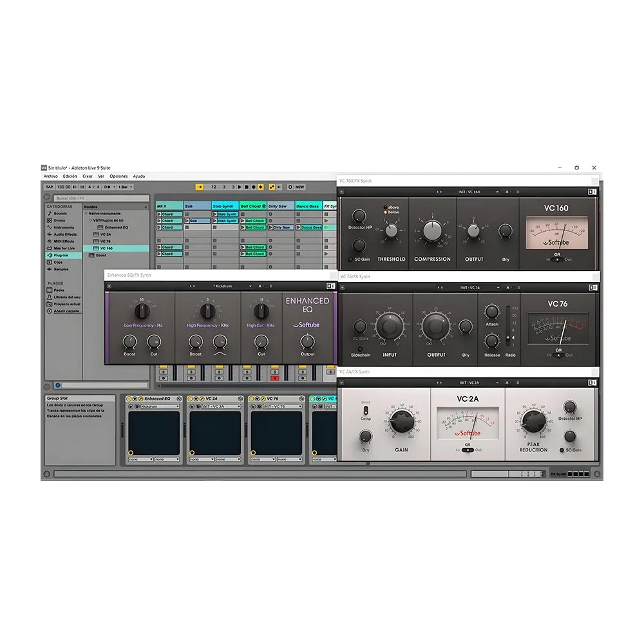This screenshot has height=644, width=644.
Task: Disarm the red track record arm button
Action: [x=275, y=378]
